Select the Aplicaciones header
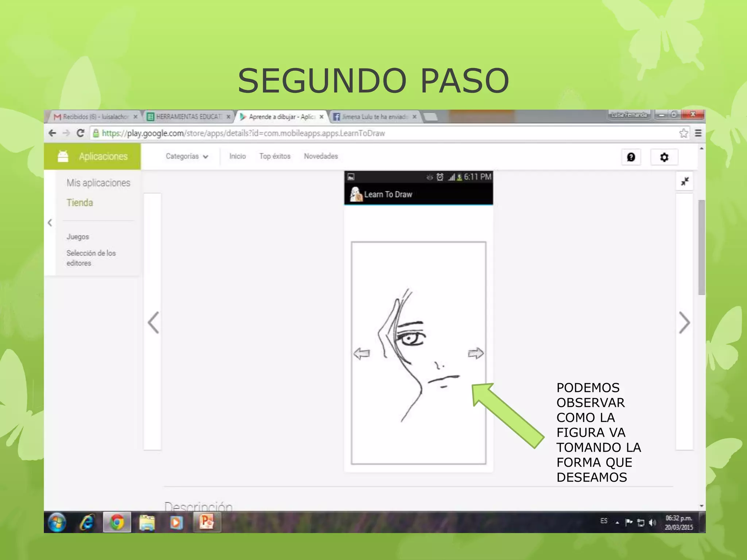This screenshot has width=747, height=560. (92, 156)
